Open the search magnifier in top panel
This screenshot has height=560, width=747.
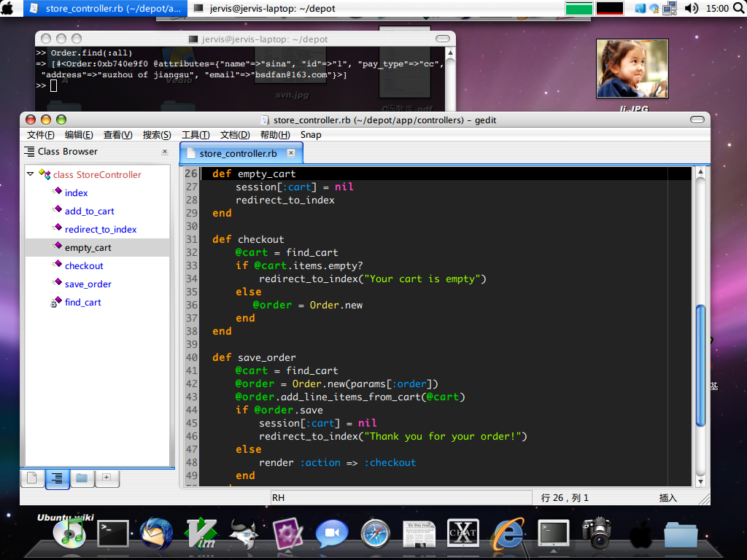click(740, 8)
